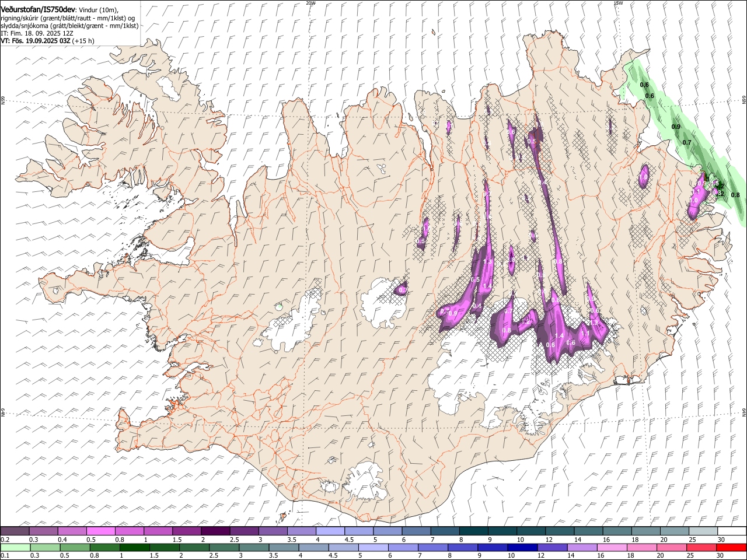Click the 20W longitude label

coord(310,2)
